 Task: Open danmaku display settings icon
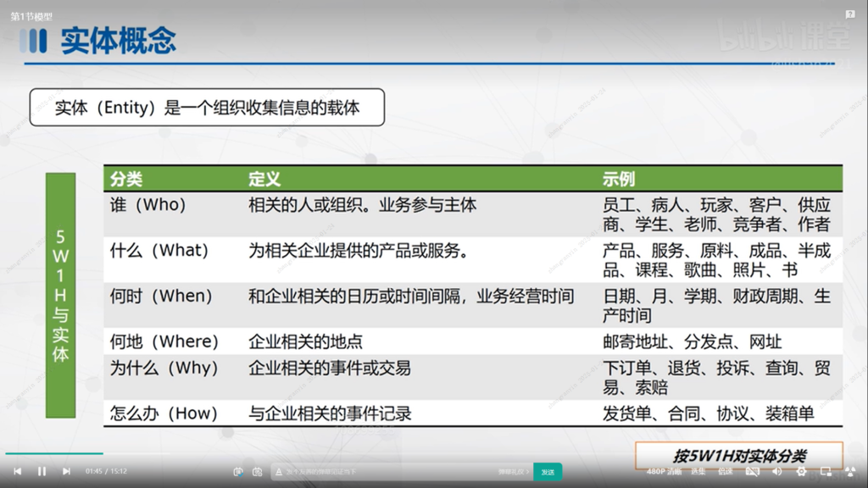pyautogui.click(x=258, y=472)
